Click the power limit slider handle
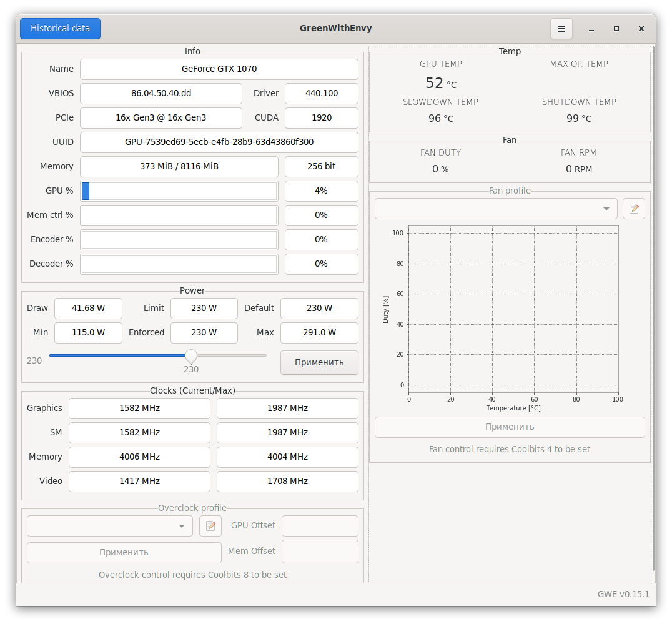672x624 pixels. [x=191, y=355]
